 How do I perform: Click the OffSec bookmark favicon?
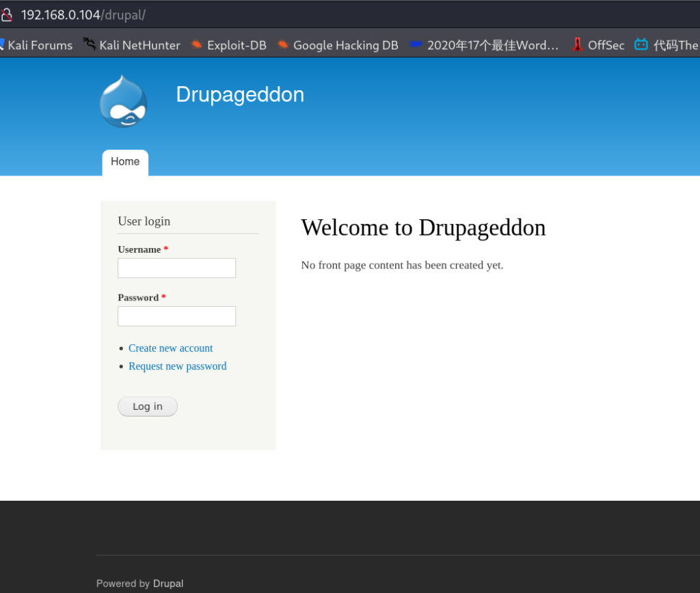click(x=577, y=44)
